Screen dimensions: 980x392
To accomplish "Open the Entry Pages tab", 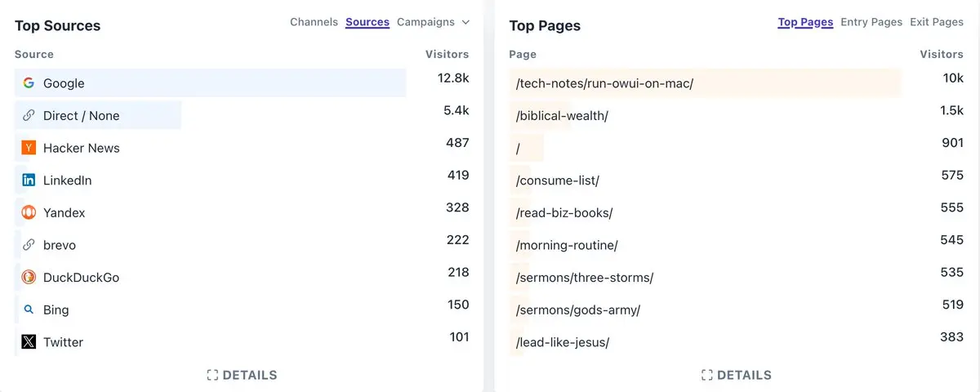I will (871, 22).
